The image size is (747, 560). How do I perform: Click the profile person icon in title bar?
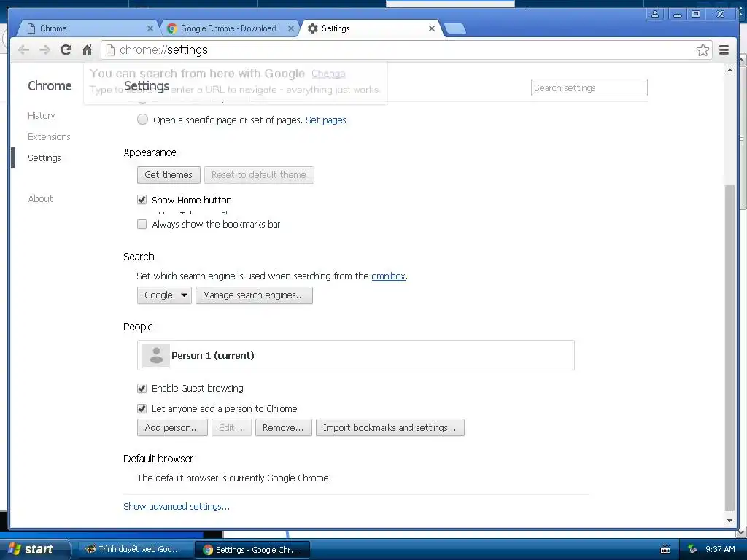point(655,14)
